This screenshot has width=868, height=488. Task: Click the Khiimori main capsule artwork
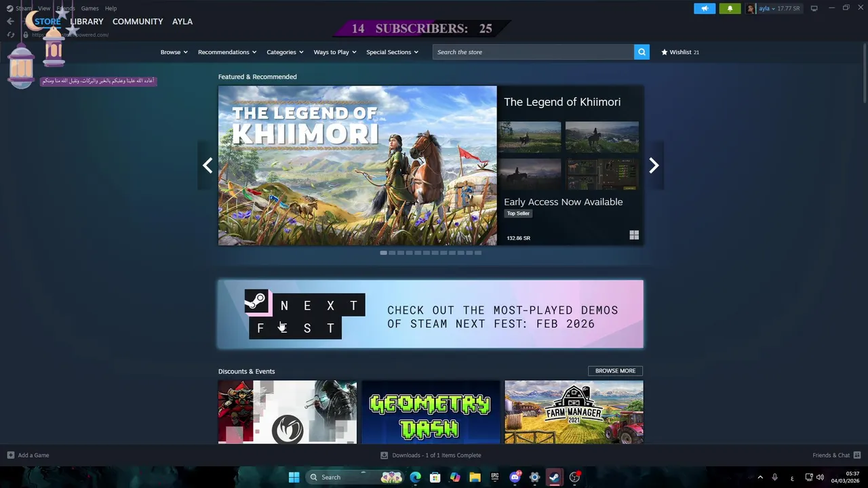357,165
